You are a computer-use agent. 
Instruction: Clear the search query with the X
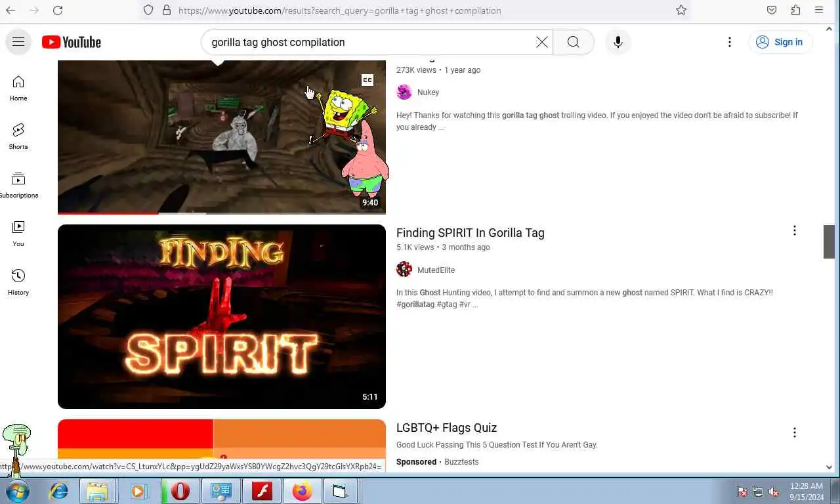pos(542,42)
